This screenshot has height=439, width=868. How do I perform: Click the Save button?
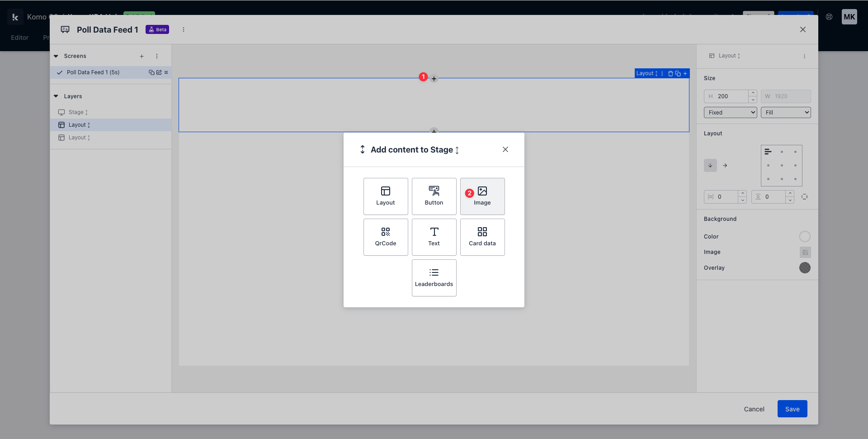(x=792, y=409)
